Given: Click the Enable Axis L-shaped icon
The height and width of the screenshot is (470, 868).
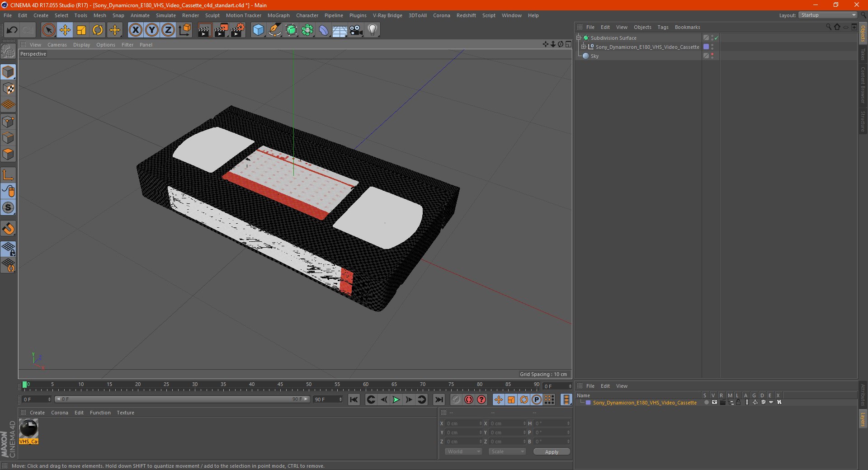Looking at the screenshot, I should coord(8,175).
